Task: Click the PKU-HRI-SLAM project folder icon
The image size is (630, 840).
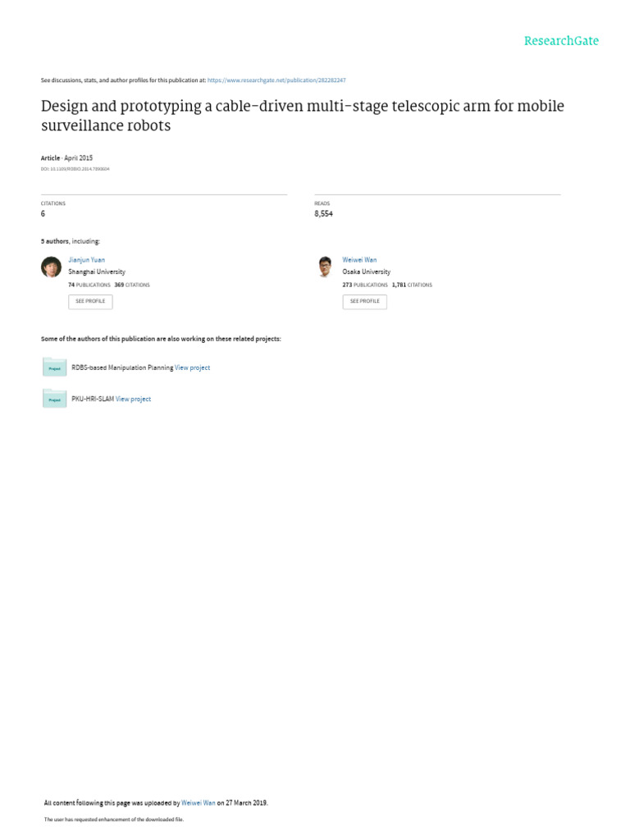Action: (x=54, y=399)
